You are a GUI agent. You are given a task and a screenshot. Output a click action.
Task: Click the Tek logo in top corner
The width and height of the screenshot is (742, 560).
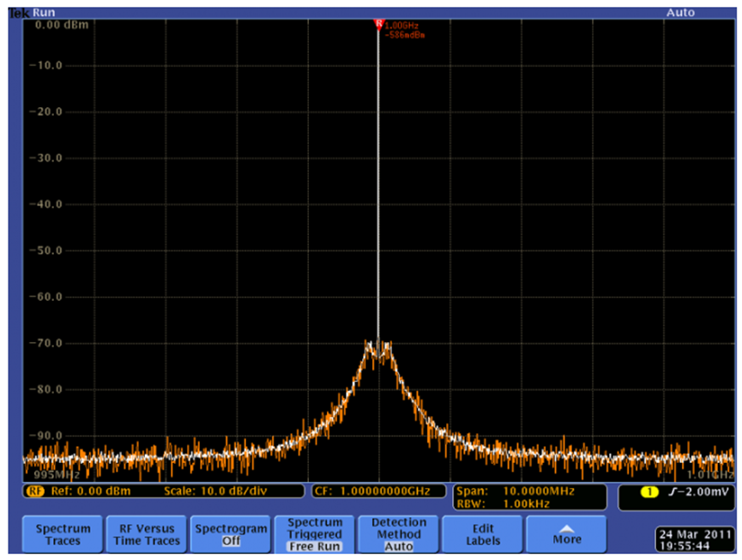tap(19, 13)
